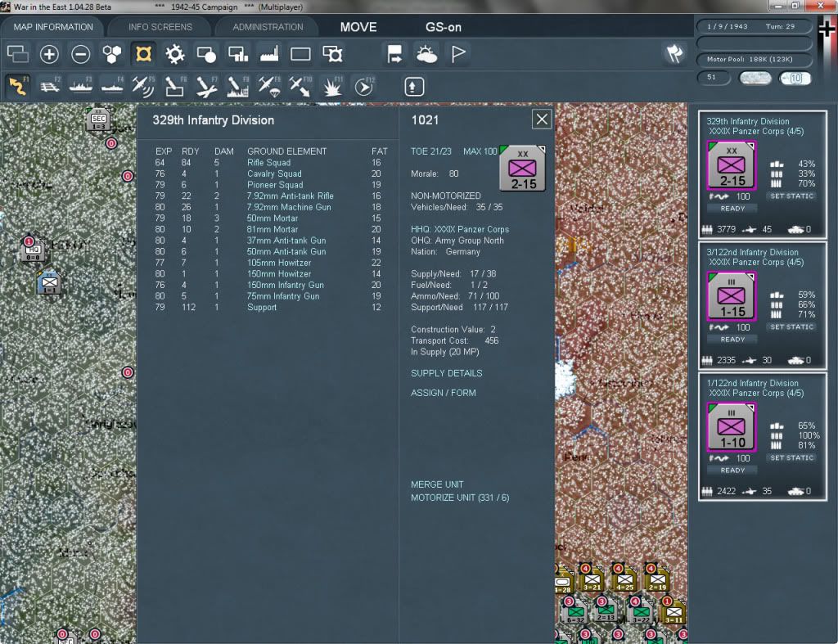Click the flag-with-arrow icon
Image resolution: width=838 pixels, height=644 pixels.
394,54
